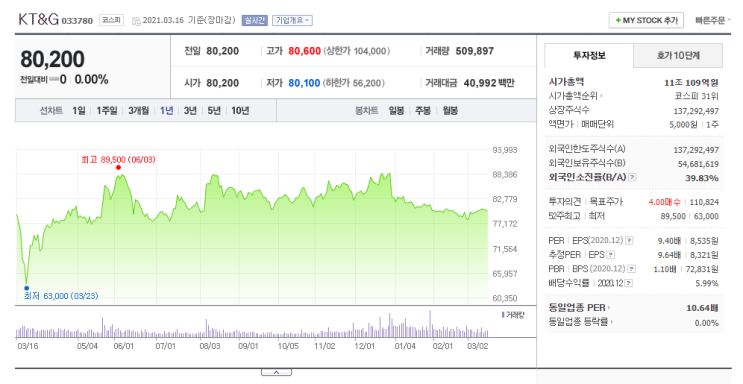Image resolution: width=743 pixels, height=384 pixels.
Task: Click the help icon next to PER EPS(2020.12)
Action: (x=629, y=241)
